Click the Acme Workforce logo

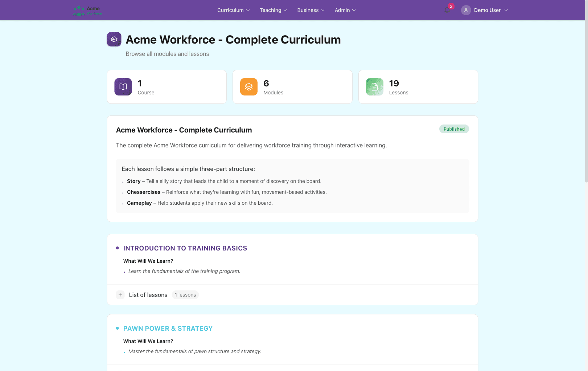point(87,10)
